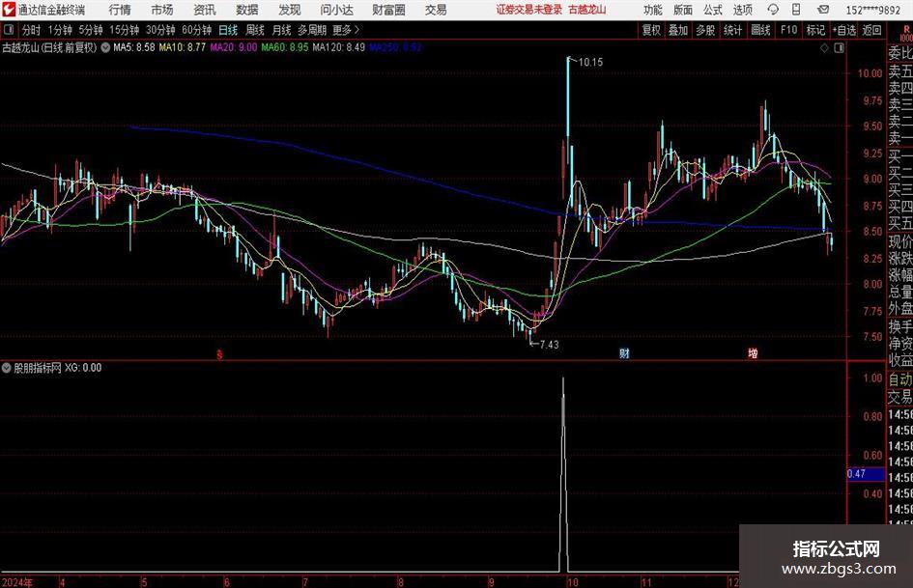This screenshot has height=588, width=913.
Task: Open dropdown arrow beside 股朋指标网 XG indicator
Action: point(7,368)
